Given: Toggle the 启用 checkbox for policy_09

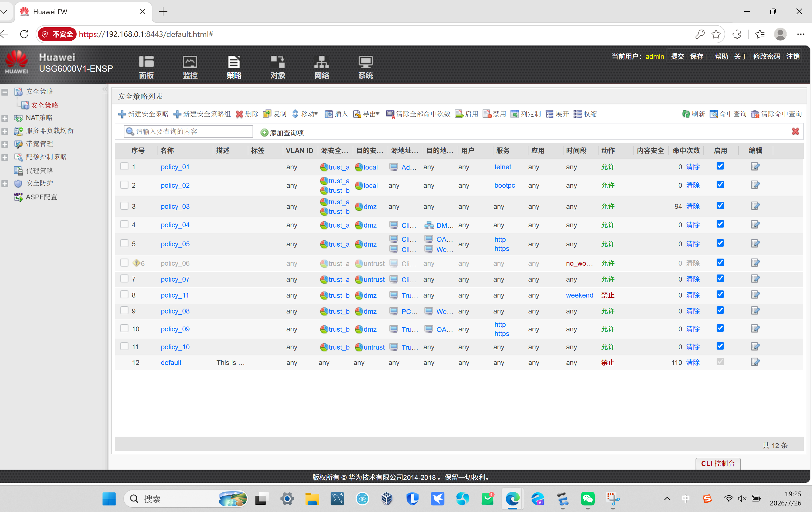Looking at the screenshot, I should click(x=720, y=329).
